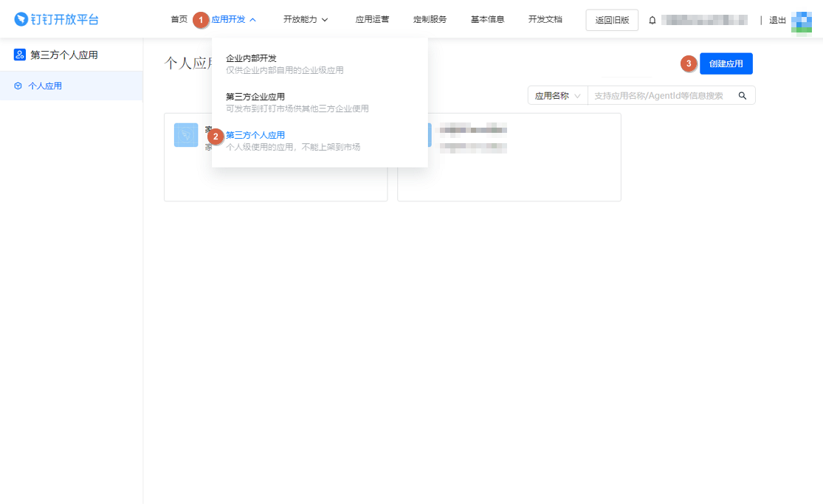Click the DingTalk Open Platform logo
This screenshot has width=823, height=504.
(56, 19)
